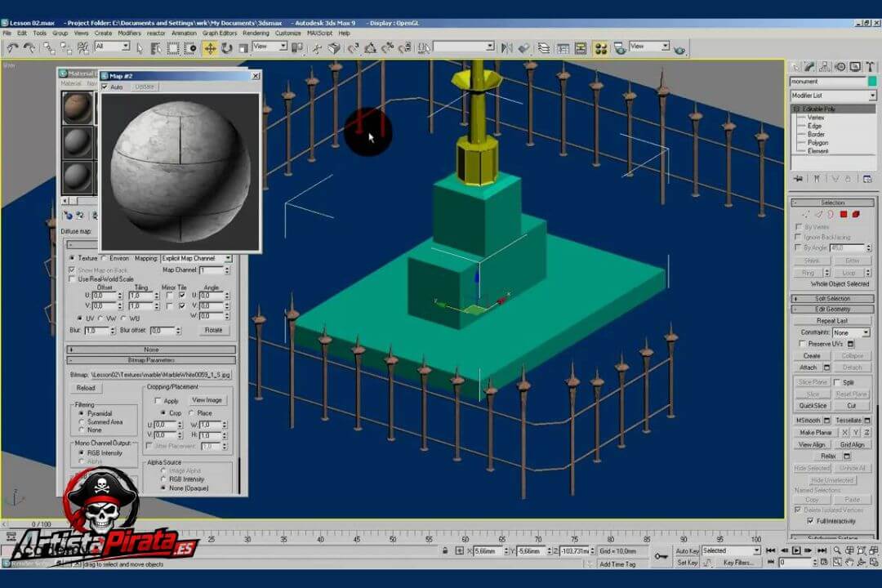Select the Select and Link tool
The height and width of the screenshot is (588, 882).
click(x=49, y=48)
